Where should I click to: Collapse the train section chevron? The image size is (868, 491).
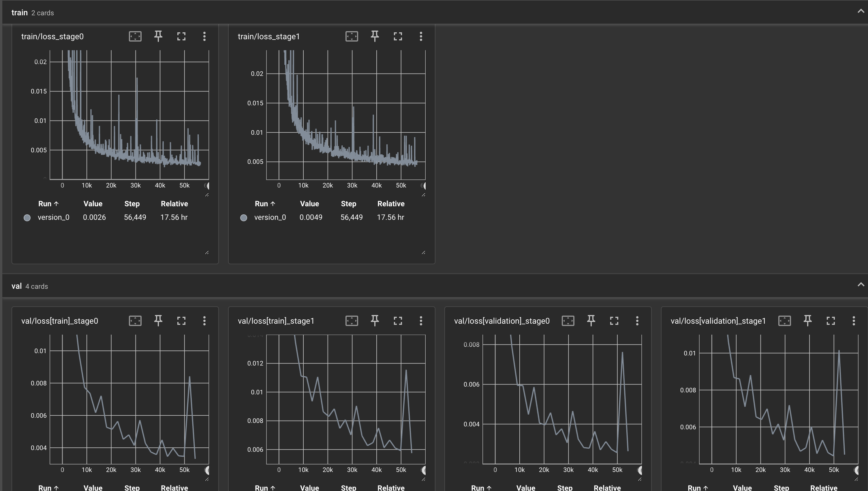(x=861, y=12)
